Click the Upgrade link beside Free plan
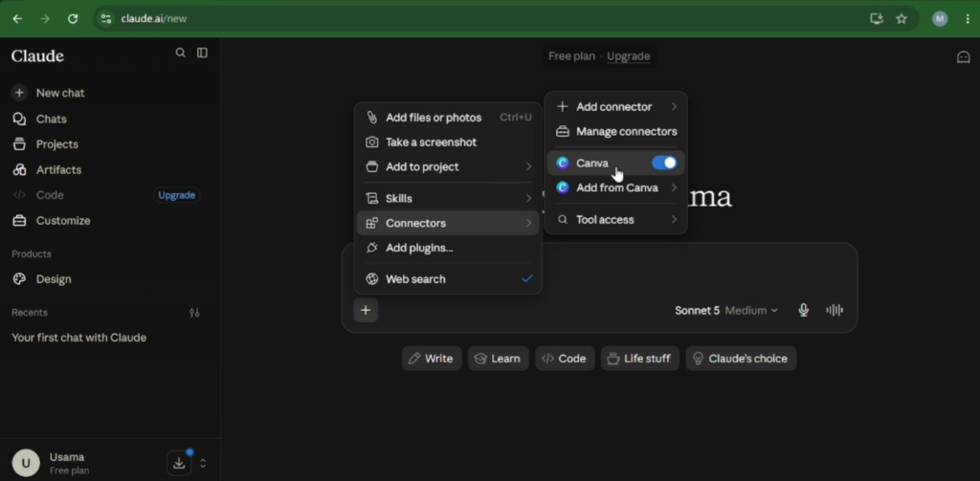 click(x=628, y=56)
